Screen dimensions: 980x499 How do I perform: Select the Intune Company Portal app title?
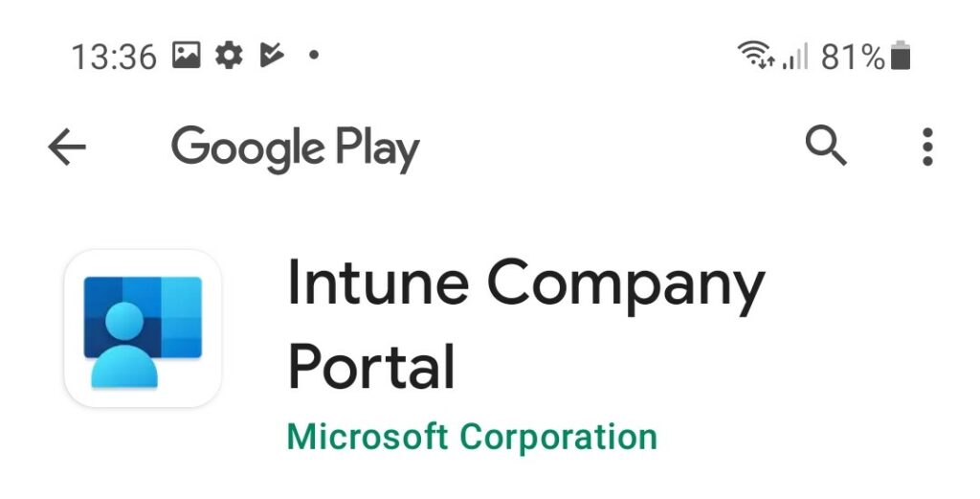tap(526, 324)
